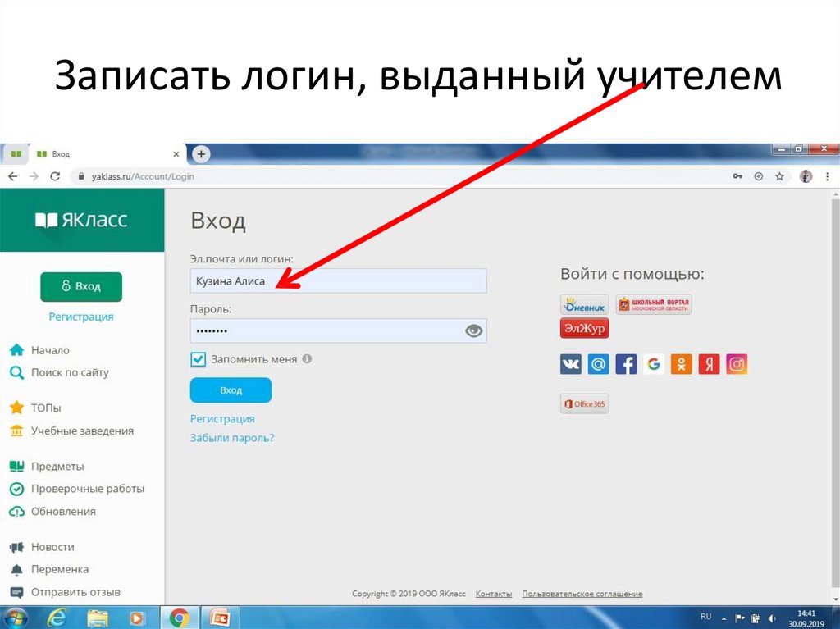
Task: Log in with Office 365
Action: tap(584, 403)
